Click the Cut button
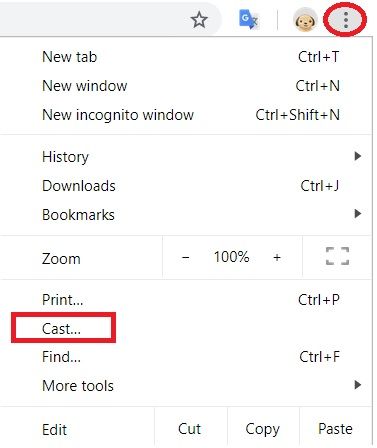The width and height of the screenshot is (377, 448). point(190,429)
